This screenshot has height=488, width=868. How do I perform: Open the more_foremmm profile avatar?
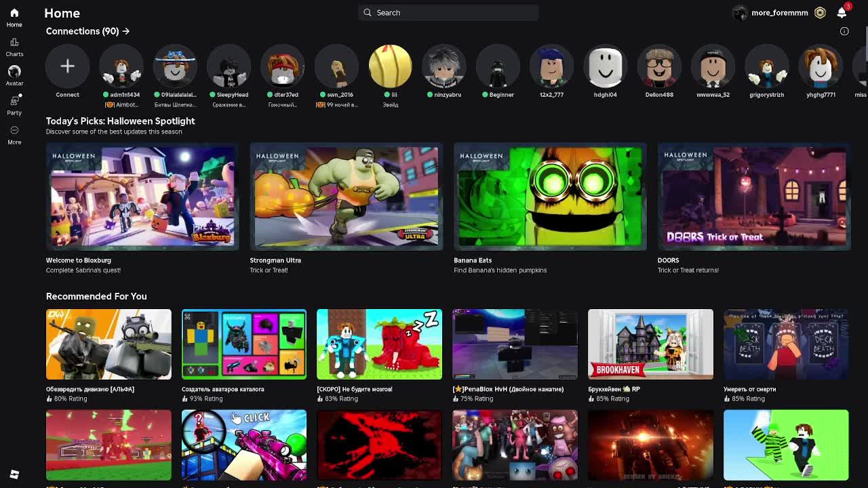[x=740, y=13]
